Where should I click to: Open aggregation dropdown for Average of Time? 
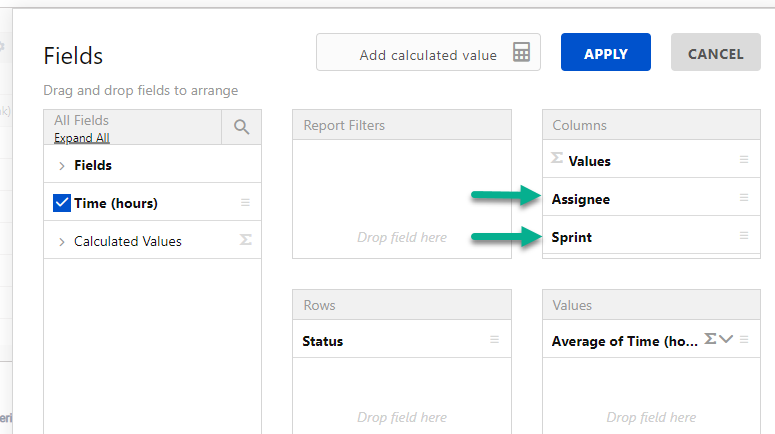(x=726, y=339)
